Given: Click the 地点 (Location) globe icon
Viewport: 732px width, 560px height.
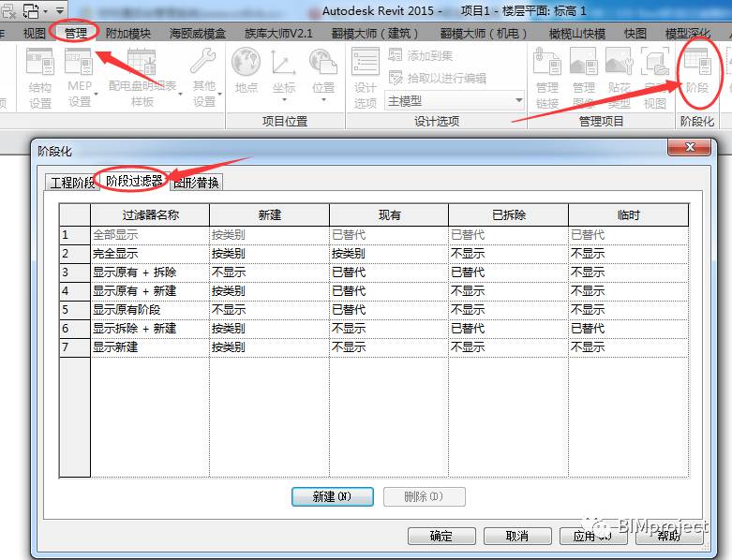Looking at the screenshot, I should (246, 62).
